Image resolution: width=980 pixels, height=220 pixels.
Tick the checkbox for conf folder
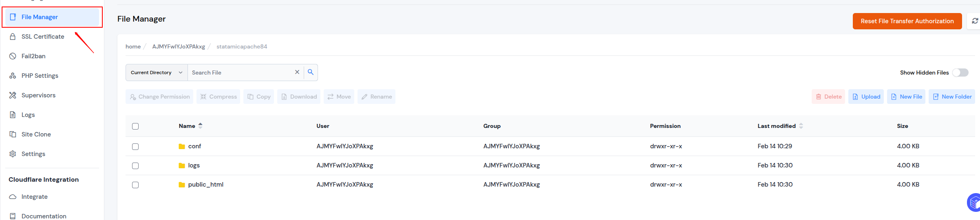135,147
